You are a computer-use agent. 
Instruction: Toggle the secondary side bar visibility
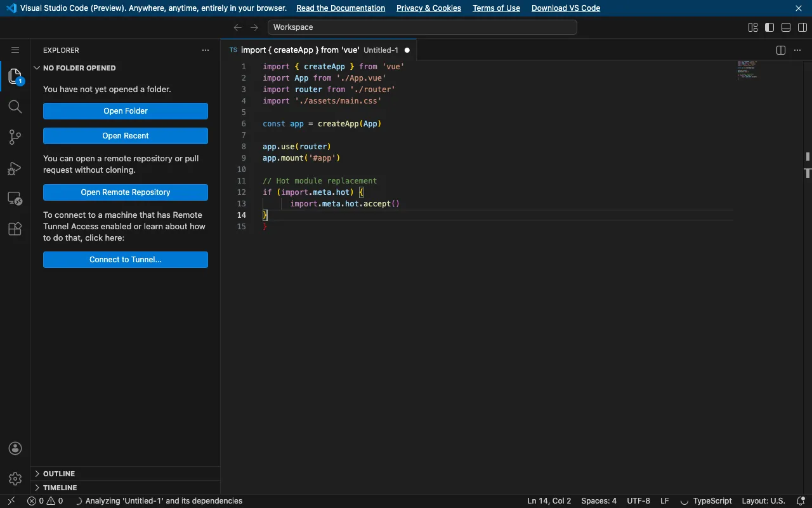802,27
